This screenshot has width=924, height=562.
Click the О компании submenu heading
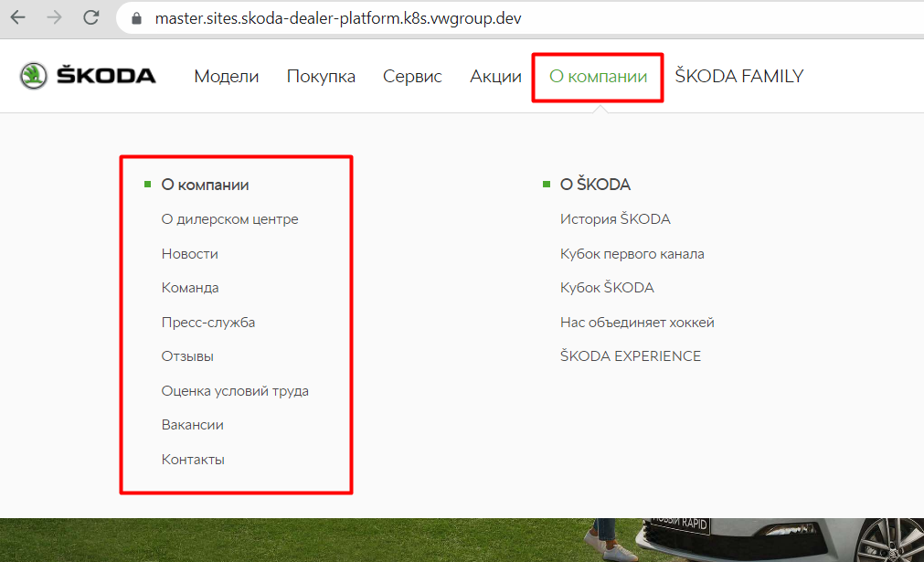click(205, 185)
